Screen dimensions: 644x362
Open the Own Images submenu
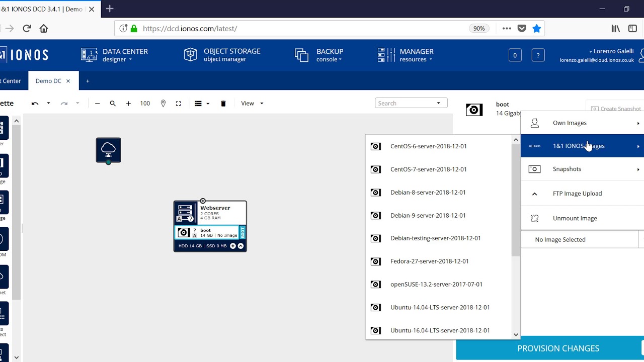coord(583,123)
